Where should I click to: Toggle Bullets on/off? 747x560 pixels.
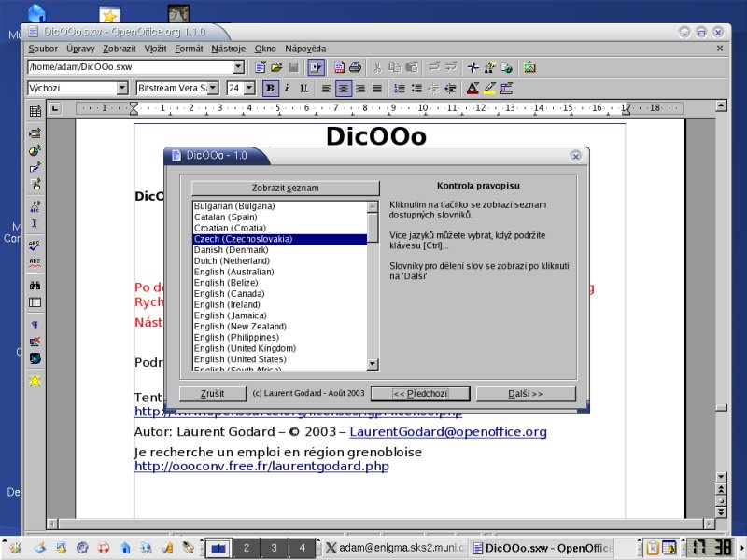[x=416, y=88]
